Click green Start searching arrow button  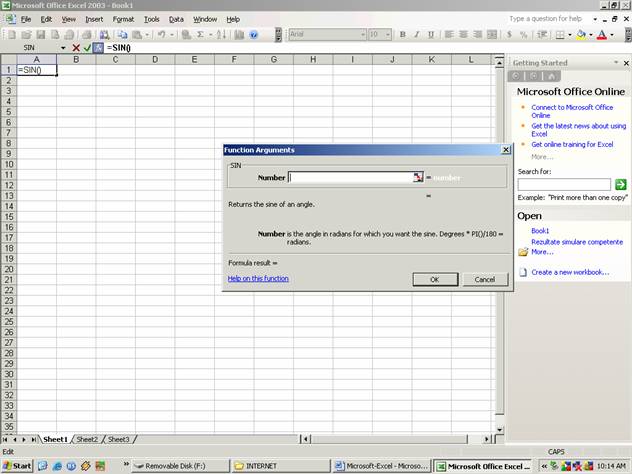621,185
